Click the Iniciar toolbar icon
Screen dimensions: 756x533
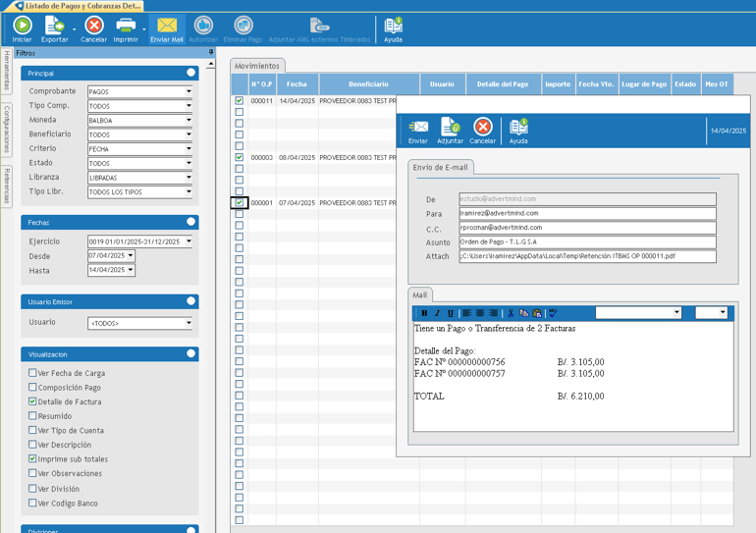(22, 27)
